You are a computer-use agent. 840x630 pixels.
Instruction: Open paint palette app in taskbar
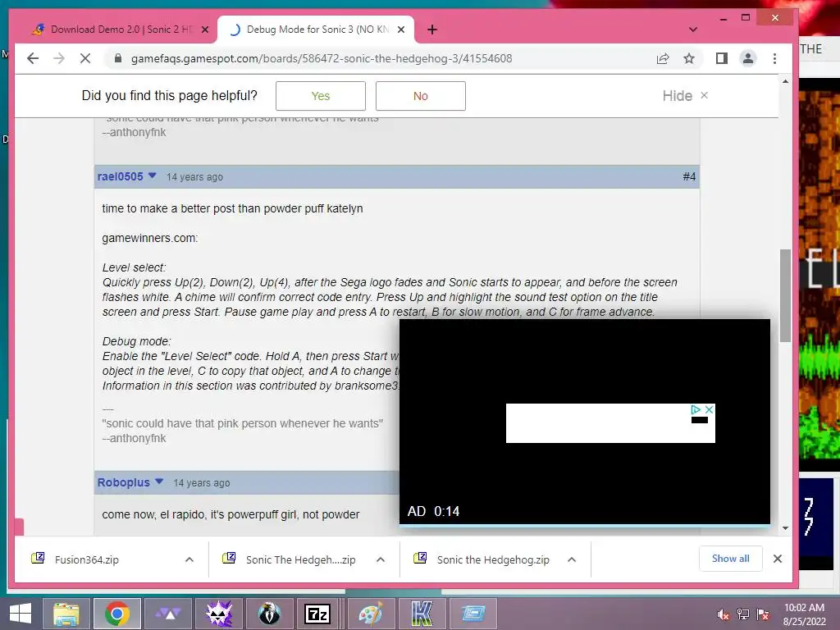(371, 614)
